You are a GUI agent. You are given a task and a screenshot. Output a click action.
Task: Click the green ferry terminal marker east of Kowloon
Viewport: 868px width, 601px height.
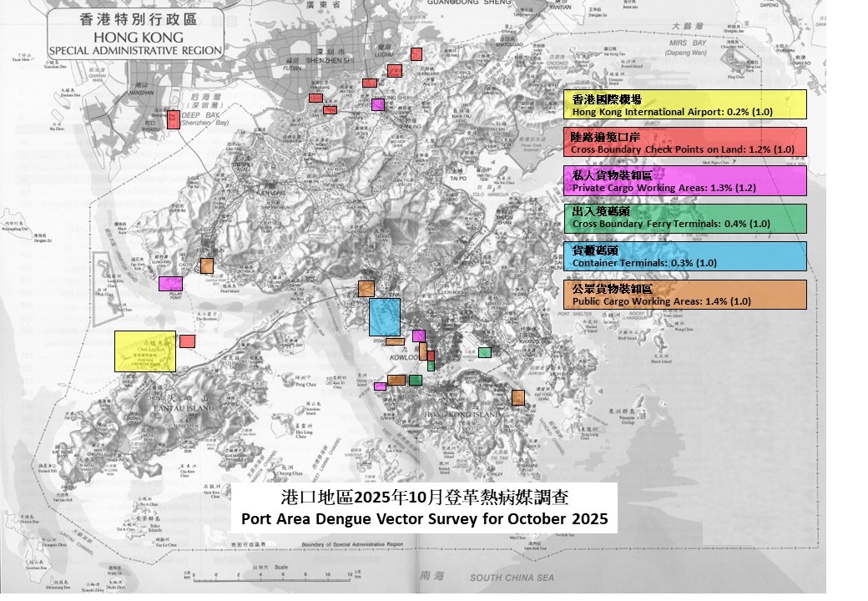[x=484, y=353]
